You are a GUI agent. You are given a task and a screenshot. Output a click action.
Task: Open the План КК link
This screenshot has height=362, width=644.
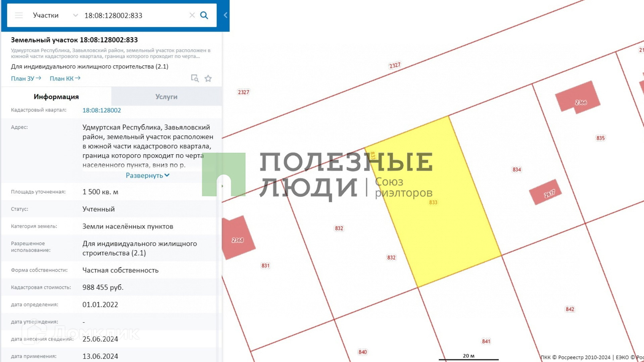65,79
